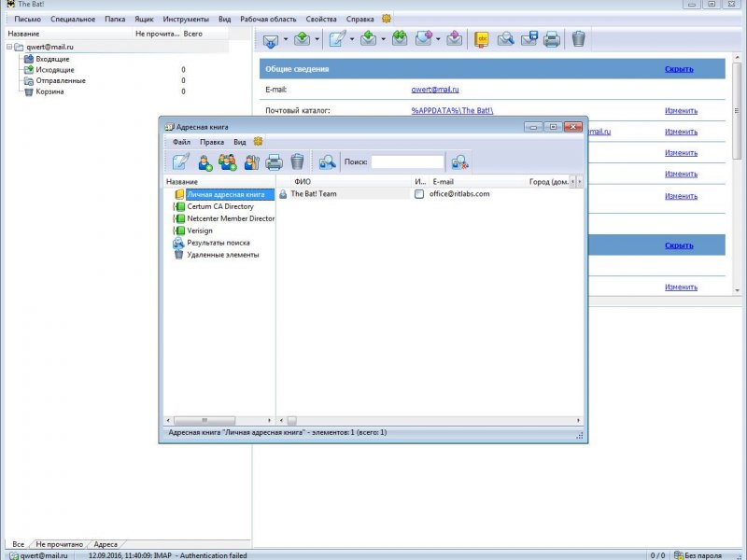This screenshot has width=747, height=560.
Task: Select Certum CA Directory in Address Book
Action: pos(220,206)
